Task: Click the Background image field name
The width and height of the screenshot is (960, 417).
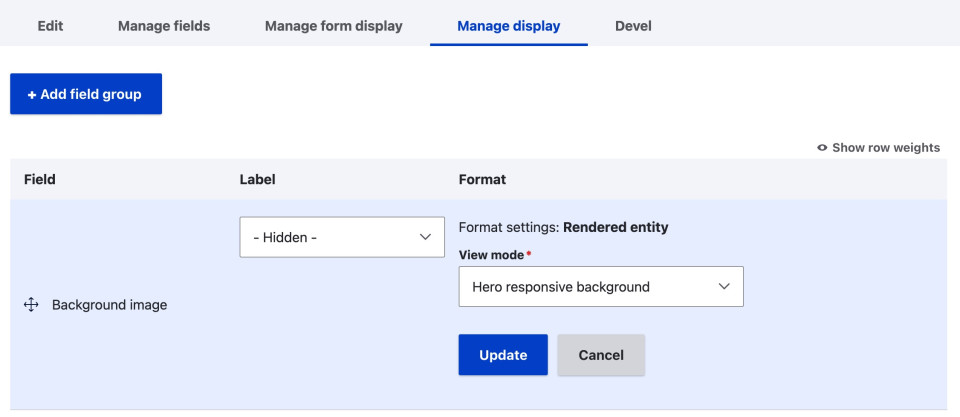Action: tap(110, 304)
